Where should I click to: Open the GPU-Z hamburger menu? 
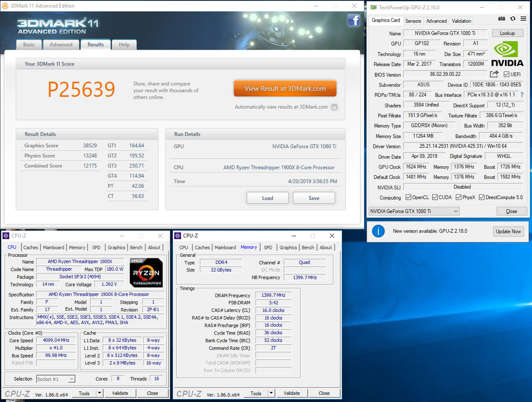523,19
